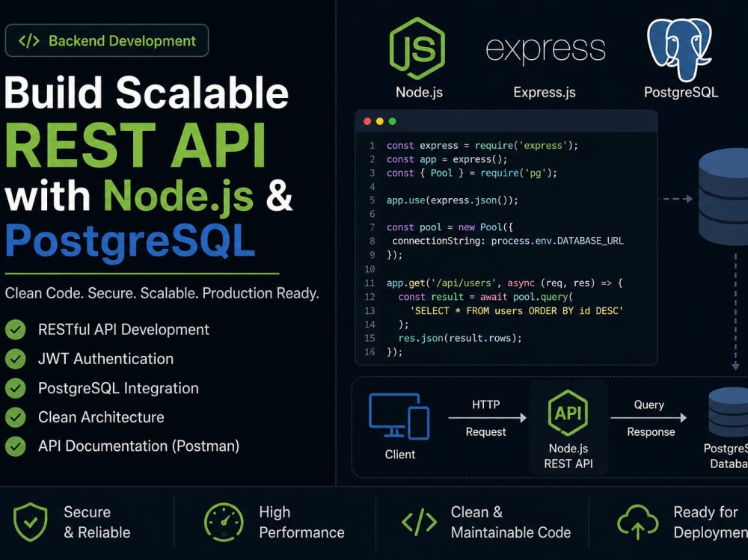Click the app.get('/api/users') code line
This screenshot has height=560, width=748.
tap(504, 283)
